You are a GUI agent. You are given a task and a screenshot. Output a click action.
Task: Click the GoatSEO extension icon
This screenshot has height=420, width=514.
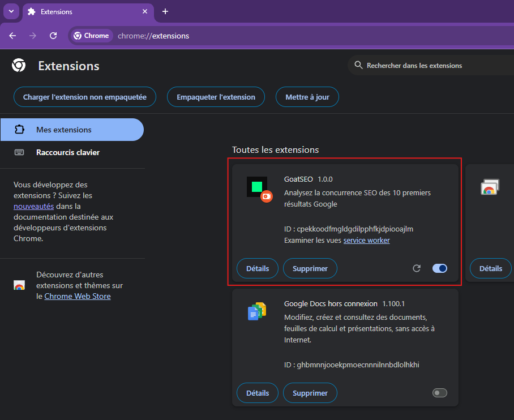click(258, 187)
